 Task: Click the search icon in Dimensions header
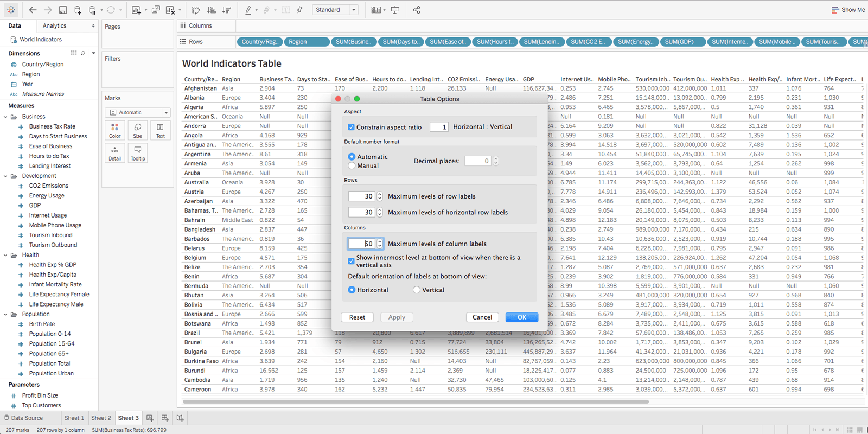[83, 53]
